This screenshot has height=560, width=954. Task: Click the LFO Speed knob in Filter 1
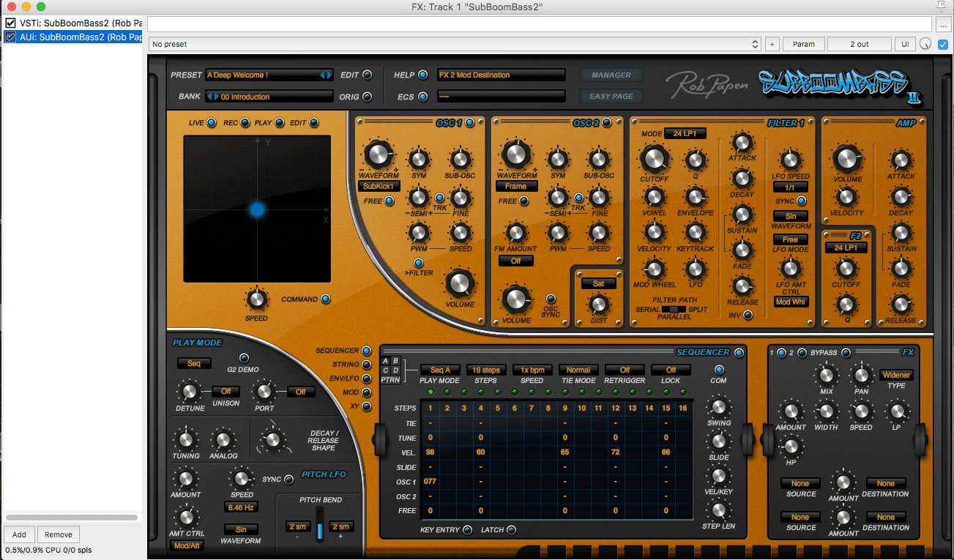click(790, 160)
